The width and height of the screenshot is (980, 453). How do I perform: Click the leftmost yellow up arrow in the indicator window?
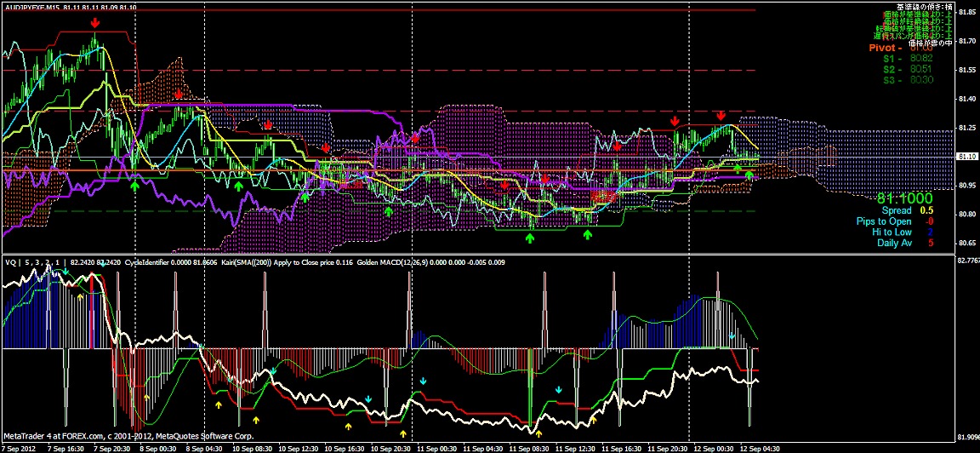[x=80, y=297]
